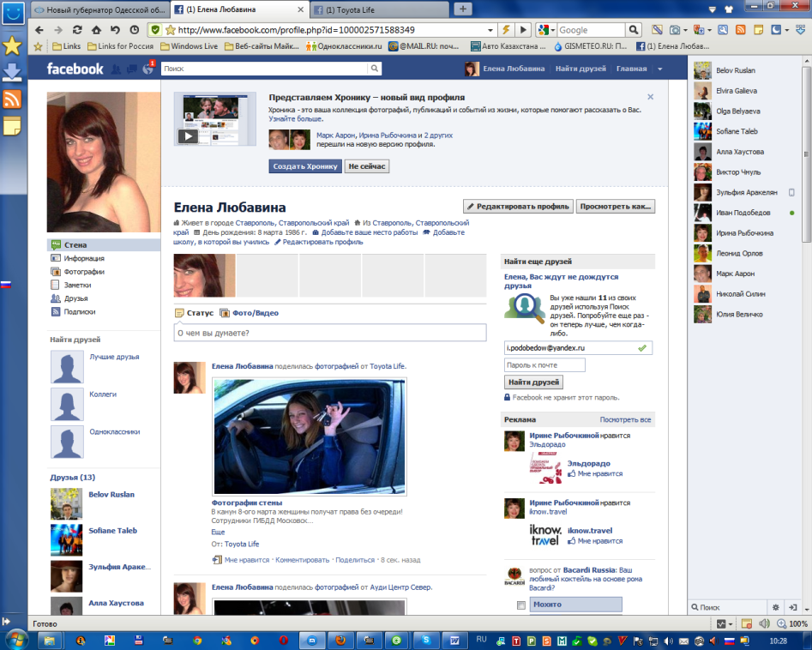The height and width of the screenshot is (650, 812).
Task: Switch to Новый губернатор Одесской tab
Action: tap(100, 9)
